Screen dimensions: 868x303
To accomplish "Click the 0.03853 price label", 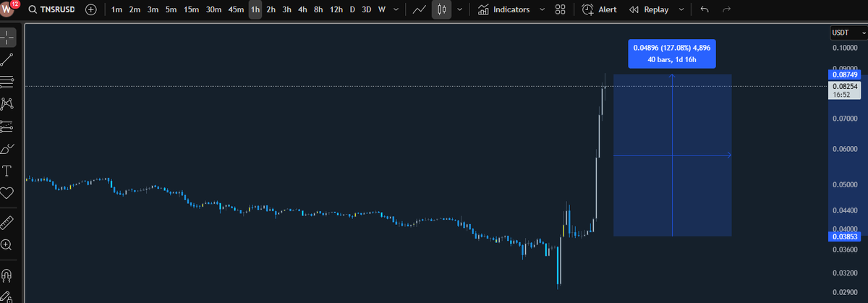I will point(844,236).
